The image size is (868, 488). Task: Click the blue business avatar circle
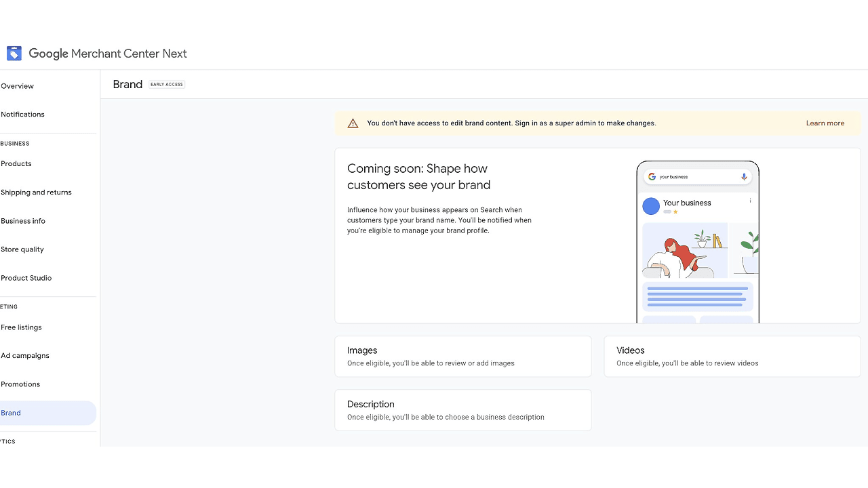click(x=651, y=206)
